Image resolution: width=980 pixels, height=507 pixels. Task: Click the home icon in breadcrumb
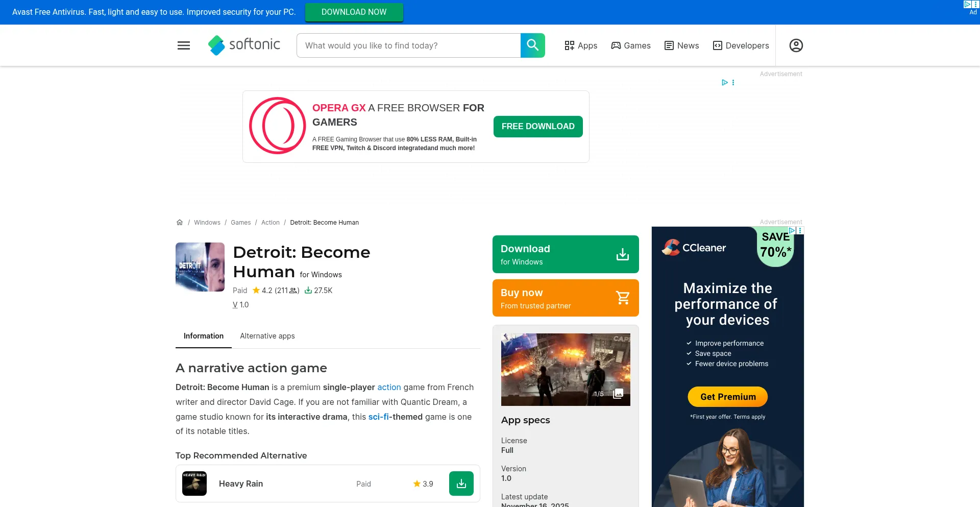180,223
